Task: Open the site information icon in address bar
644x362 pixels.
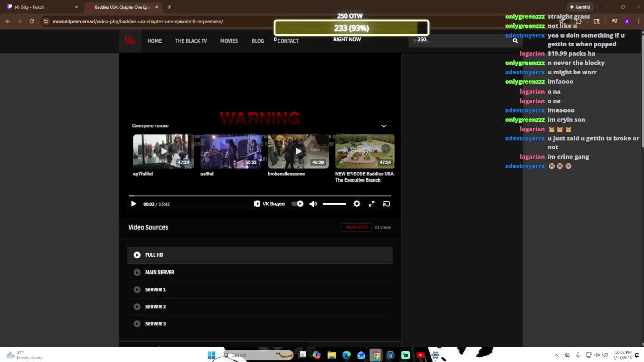Action: (x=46, y=21)
